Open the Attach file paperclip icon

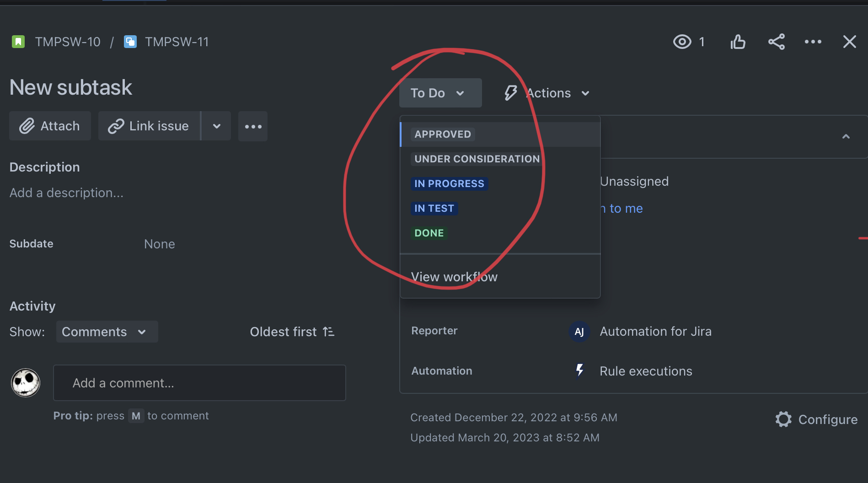(28, 126)
